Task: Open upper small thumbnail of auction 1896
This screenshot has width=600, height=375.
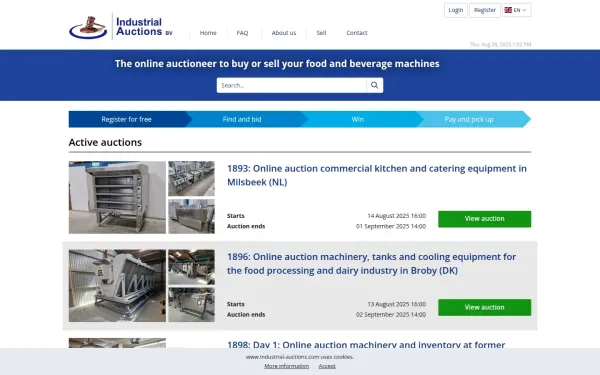Action: [x=192, y=267]
